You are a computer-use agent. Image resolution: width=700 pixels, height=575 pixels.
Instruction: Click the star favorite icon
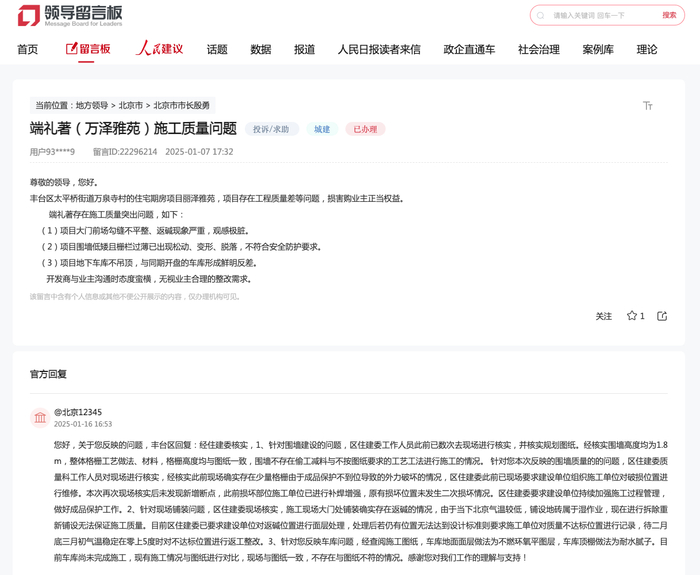tap(631, 316)
